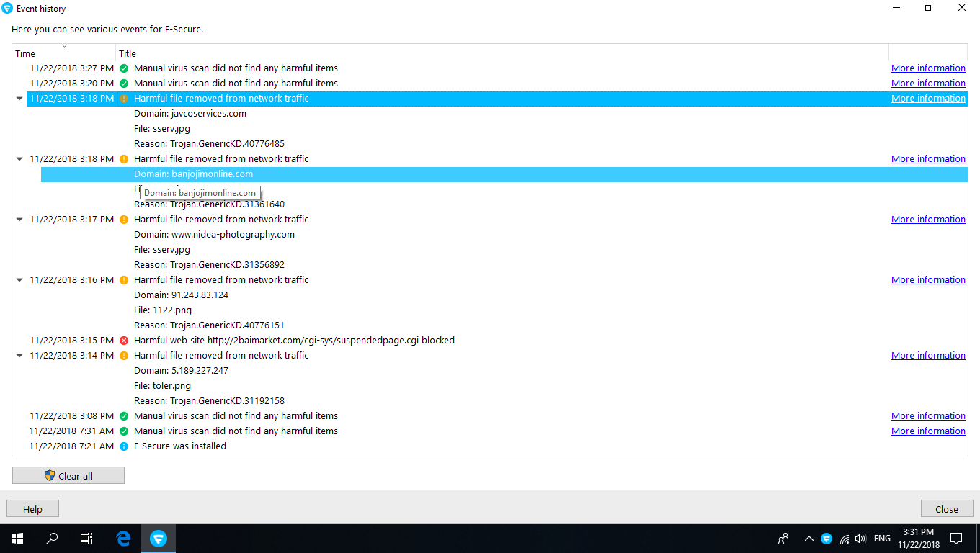Screen dimensions: 980x553
Task: Click the orange warning icon on the 3:14 PM row
Action: [124, 356]
